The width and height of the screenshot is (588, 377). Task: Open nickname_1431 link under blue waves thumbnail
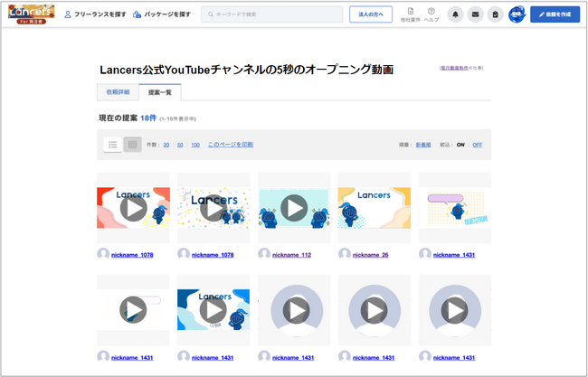pyautogui.click(x=213, y=357)
